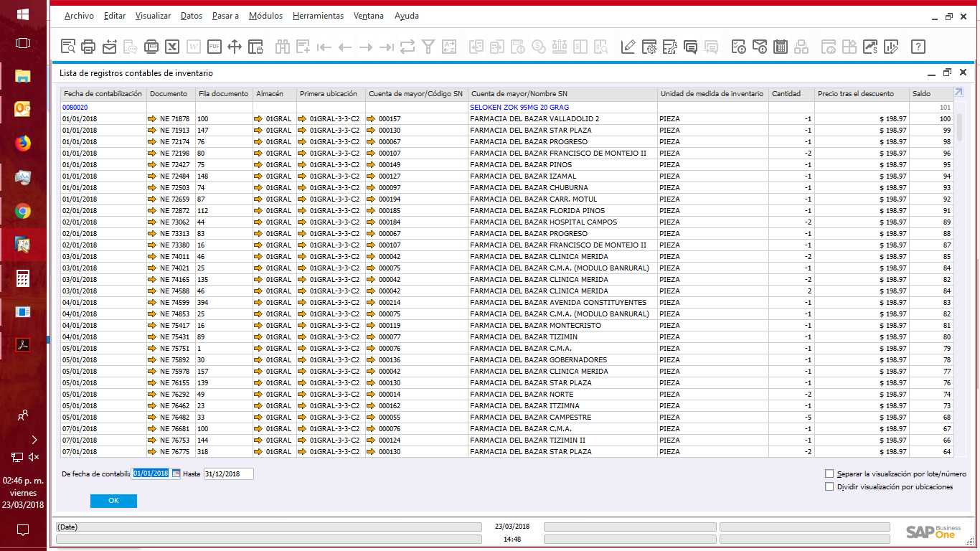Open Print Preview from the toolbar

pos(68,47)
